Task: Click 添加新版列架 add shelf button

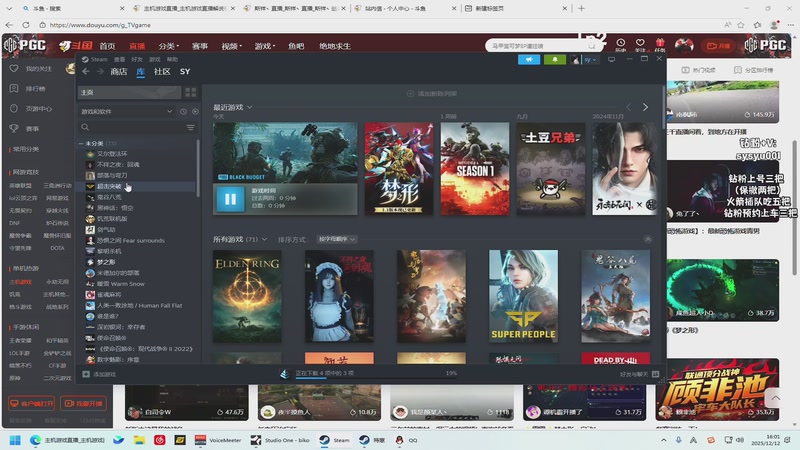Action: [x=432, y=93]
